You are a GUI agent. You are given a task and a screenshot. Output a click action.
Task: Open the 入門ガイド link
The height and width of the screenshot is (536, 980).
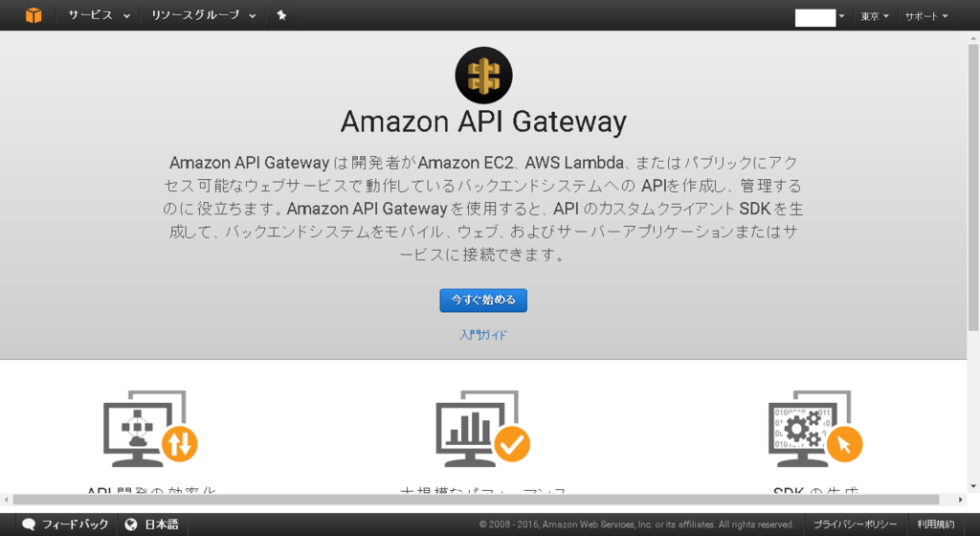click(x=483, y=335)
